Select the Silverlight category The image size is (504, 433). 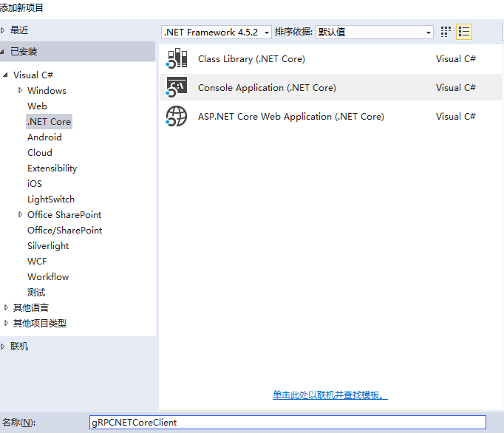(48, 246)
